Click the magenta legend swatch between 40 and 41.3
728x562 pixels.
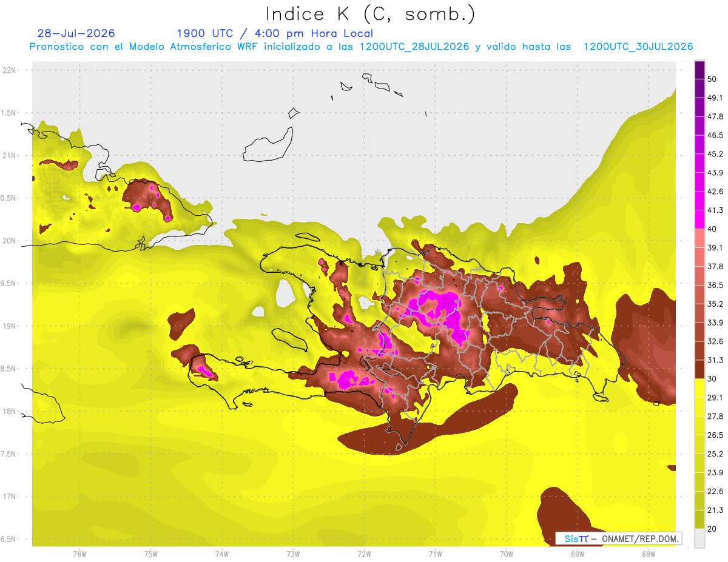(x=699, y=219)
